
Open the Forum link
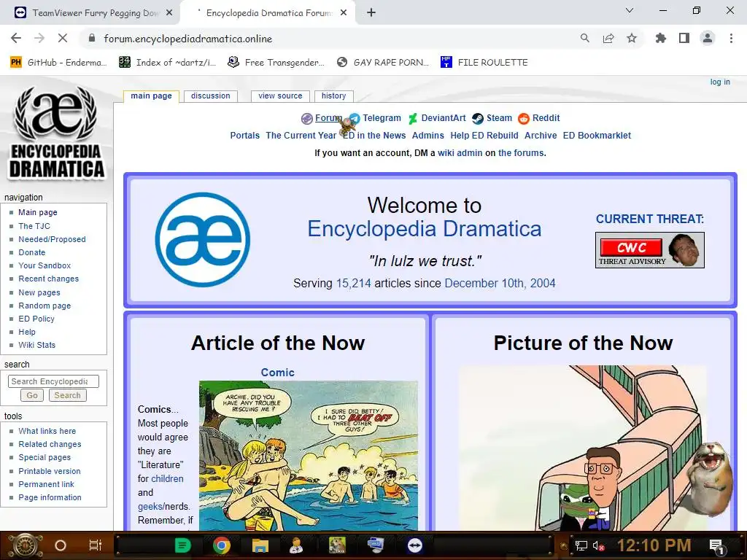pos(328,118)
